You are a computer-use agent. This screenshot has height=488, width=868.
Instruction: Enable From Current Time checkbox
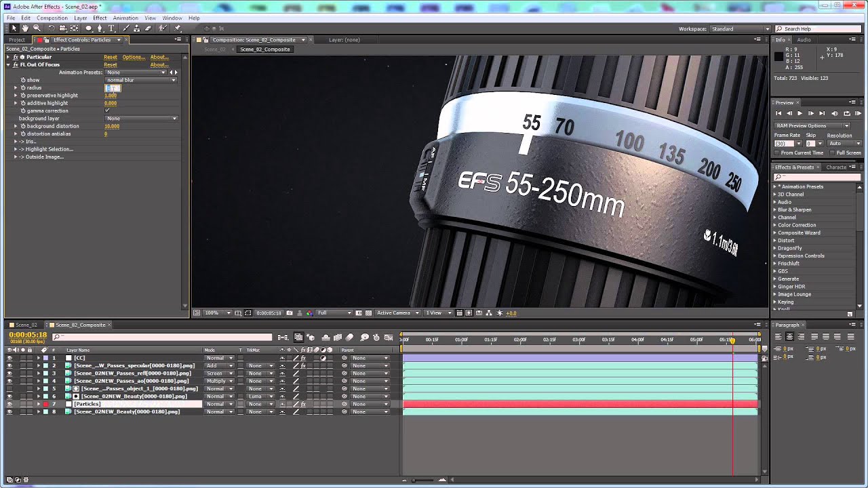[777, 152]
